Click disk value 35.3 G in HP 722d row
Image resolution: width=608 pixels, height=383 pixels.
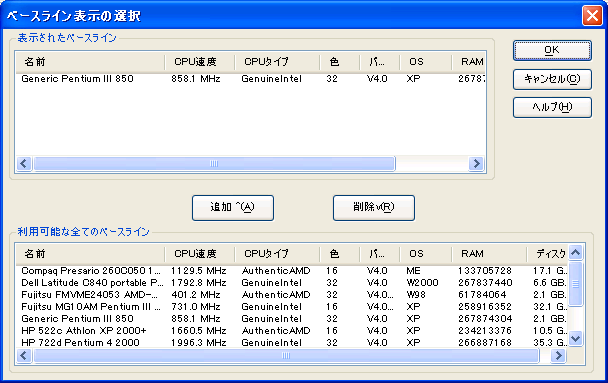(550, 343)
